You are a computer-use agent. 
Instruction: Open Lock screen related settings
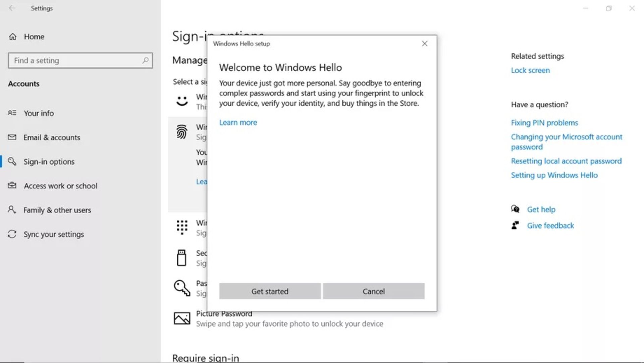point(530,70)
